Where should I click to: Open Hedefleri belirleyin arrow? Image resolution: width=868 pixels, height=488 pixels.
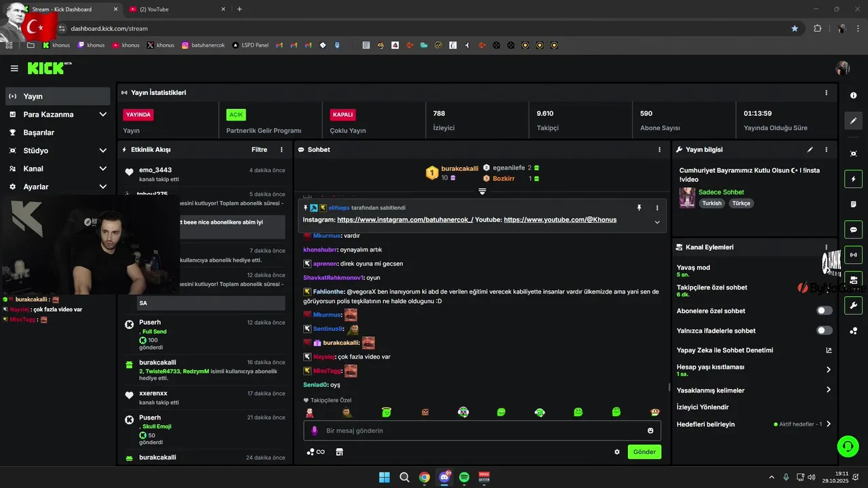(x=829, y=424)
